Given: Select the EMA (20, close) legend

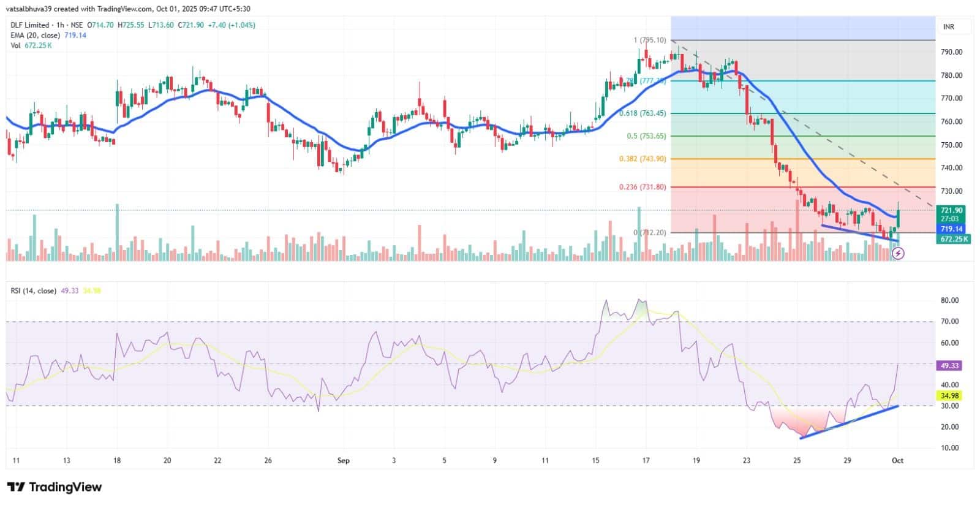Looking at the screenshot, I should [x=35, y=36].
